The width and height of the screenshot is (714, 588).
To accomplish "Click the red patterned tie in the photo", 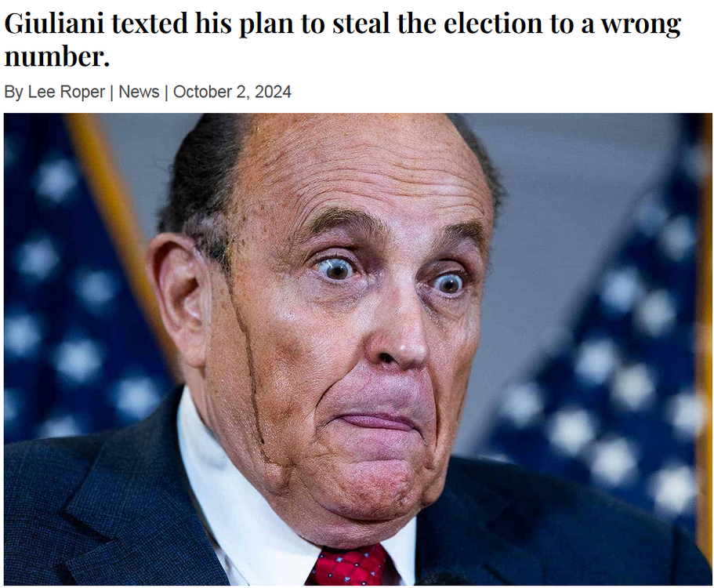I will point(347,566).
